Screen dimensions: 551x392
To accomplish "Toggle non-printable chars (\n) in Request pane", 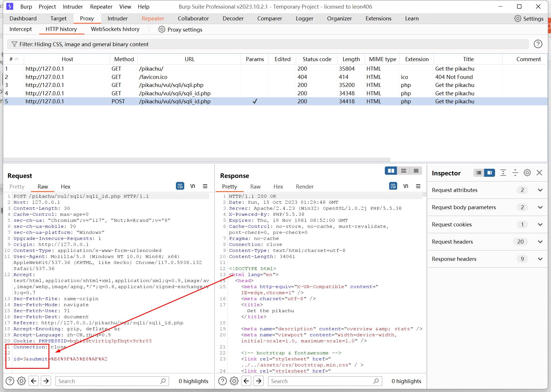I will 193,186.
